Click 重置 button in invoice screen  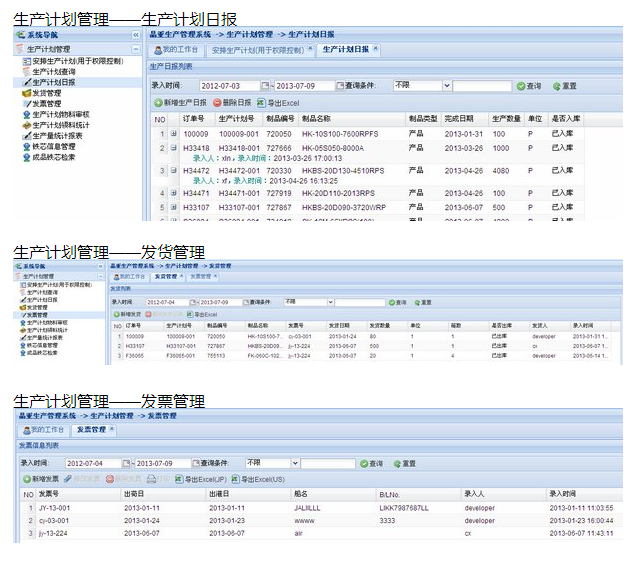pos(404,464)
